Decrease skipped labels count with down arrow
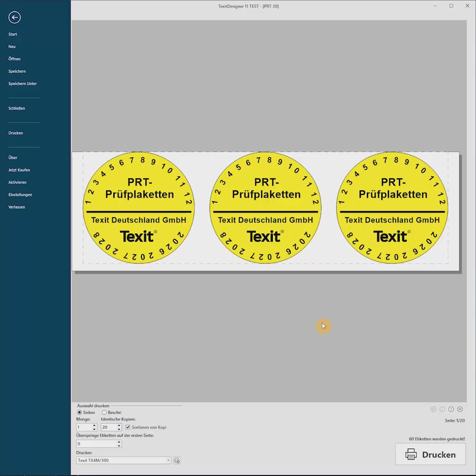 click(119, 446)
